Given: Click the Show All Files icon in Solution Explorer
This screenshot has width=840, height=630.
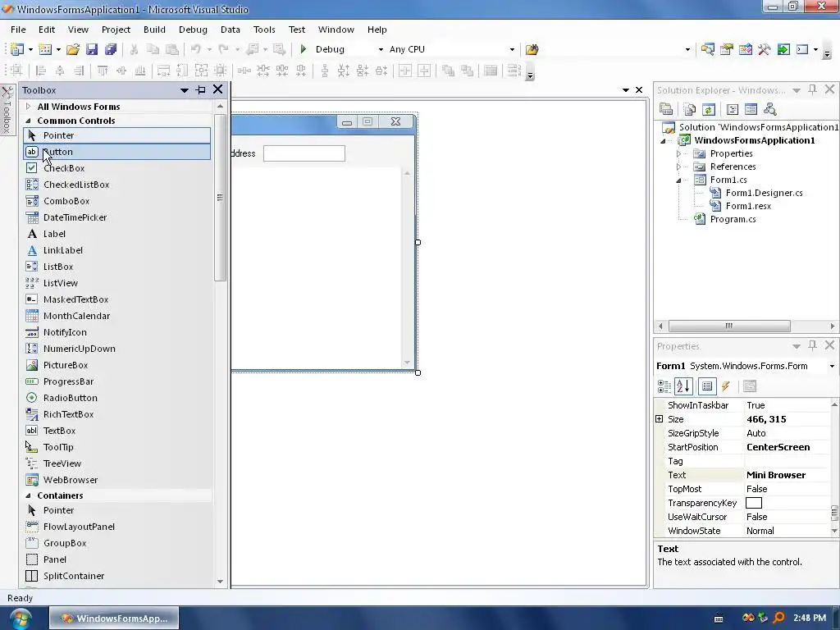Looking at the screenshot, I should tap(690, 110).
